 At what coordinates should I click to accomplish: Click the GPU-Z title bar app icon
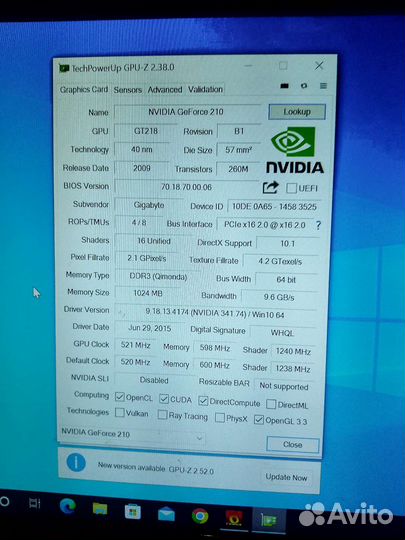tap(64, 68)
